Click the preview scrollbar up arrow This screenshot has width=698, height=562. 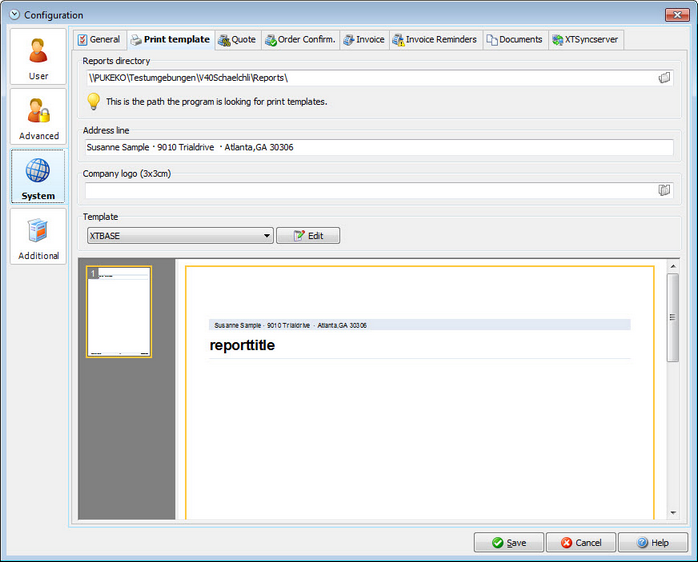[673, 266]
